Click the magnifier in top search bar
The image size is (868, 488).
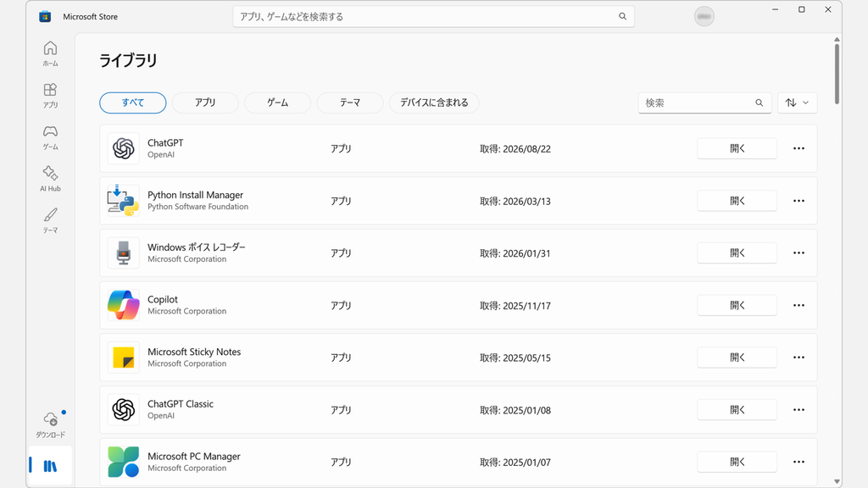pos(623,17)
